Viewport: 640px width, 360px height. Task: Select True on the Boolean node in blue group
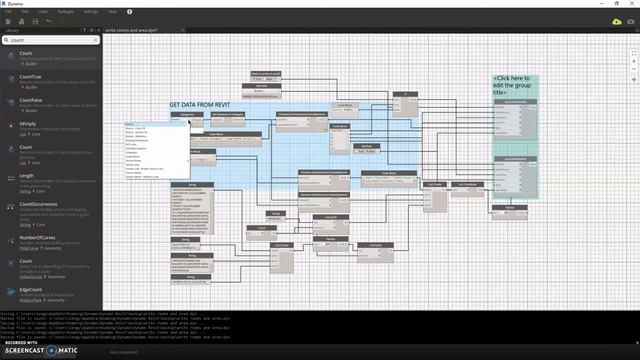[361, 151]
